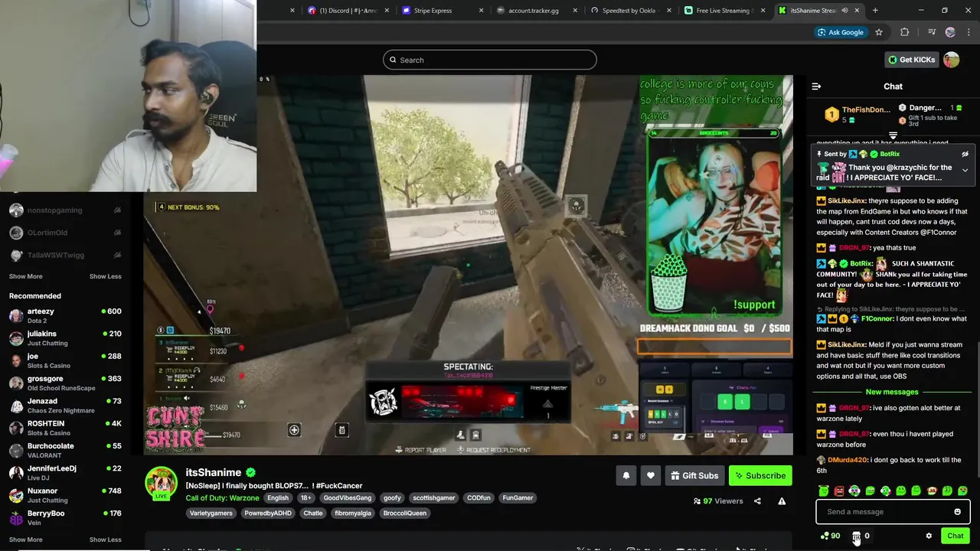Open Burchocolate VALORANT channel
The height and width of the screenshot is (551, 980).
coord(65,450)
